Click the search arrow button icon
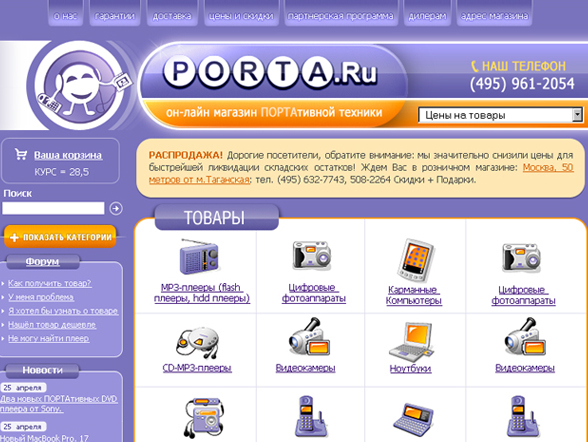 tap(116, 208)
